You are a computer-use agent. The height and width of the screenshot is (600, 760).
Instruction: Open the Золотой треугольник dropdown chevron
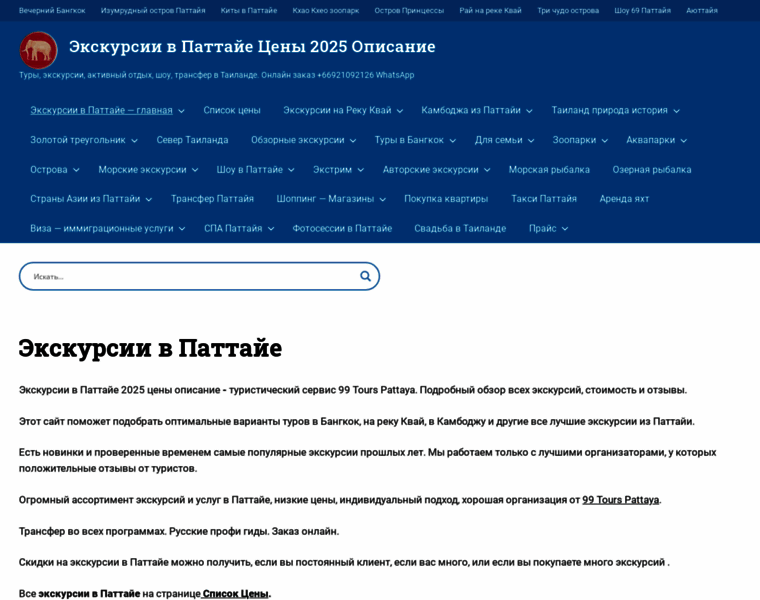click(x=134, y=141)
